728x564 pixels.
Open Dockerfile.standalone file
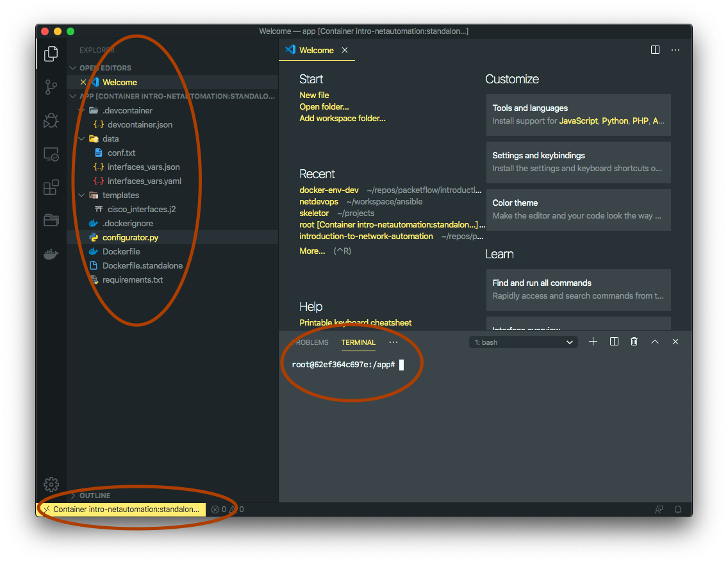[142, 265]
